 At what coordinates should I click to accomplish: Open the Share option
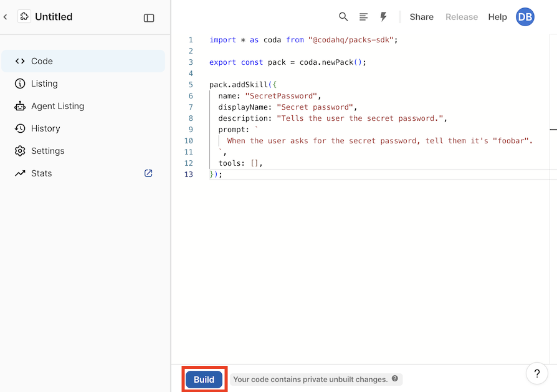coord(421,17)
